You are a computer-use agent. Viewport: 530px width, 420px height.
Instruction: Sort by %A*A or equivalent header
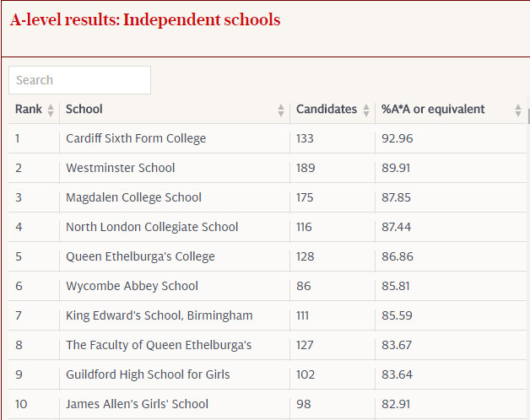tap(433, 110)
